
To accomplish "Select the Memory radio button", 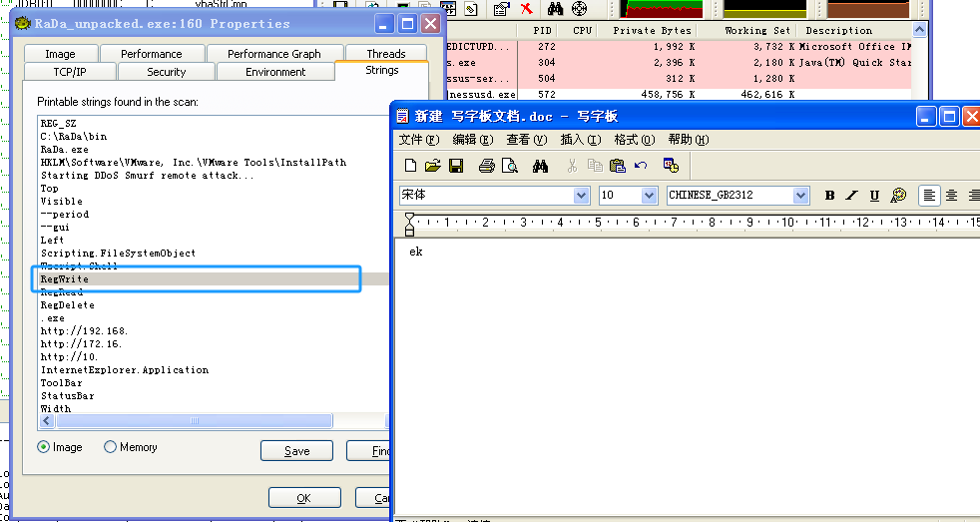I will tap(110, 447).
